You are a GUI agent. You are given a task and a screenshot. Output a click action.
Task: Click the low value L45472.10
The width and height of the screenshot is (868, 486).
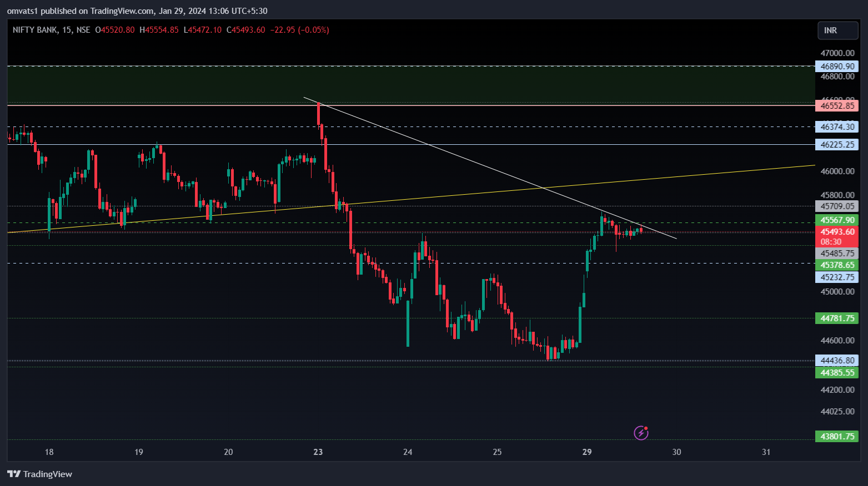(x=203, y=30)
